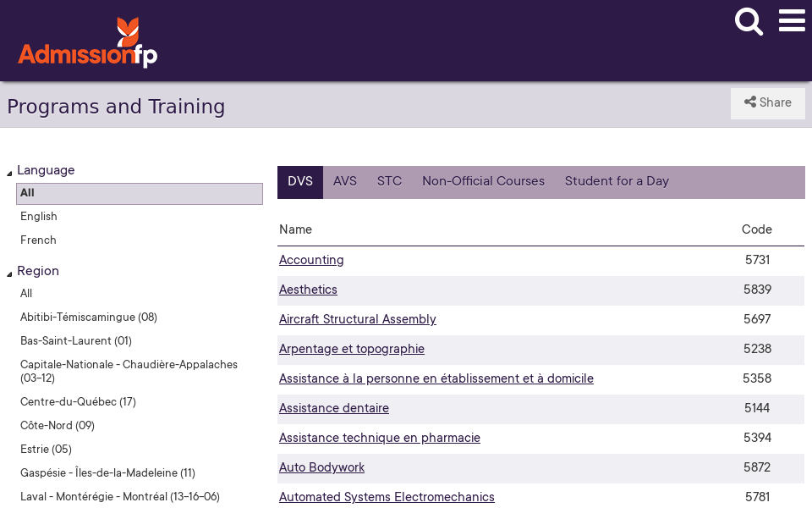Image resolution: width=812 pixels, height=508 pixels.
Task: Select French as the language filter
Action: tap(38, 240)
